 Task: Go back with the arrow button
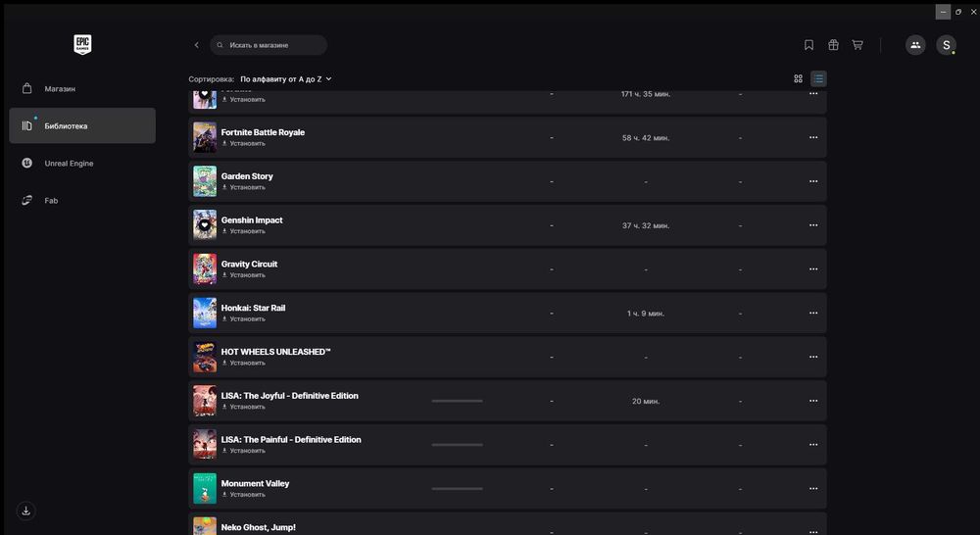coord(197,45)
